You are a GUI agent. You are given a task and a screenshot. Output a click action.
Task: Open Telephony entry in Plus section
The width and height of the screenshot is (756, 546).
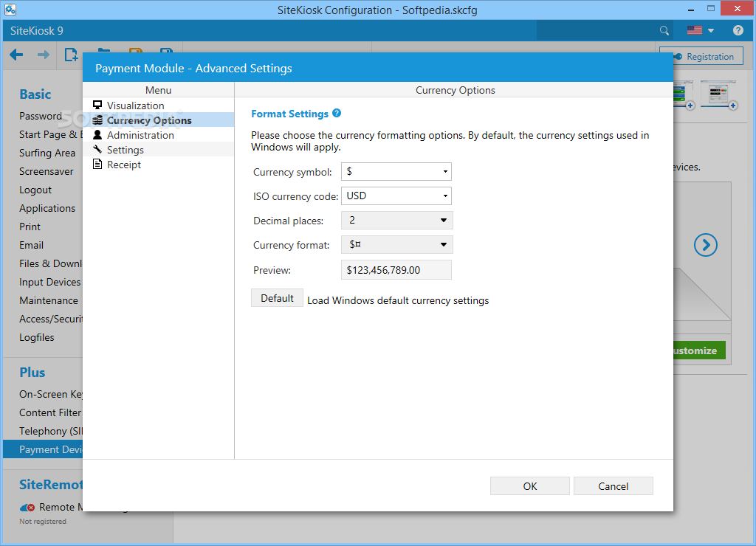pyautogui.click(x=51, y=432)
